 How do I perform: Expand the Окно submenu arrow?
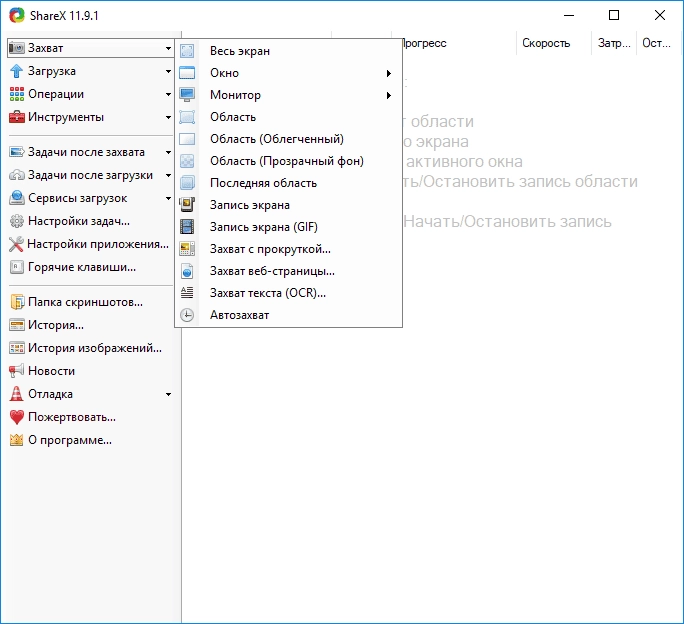pos(389,73)
